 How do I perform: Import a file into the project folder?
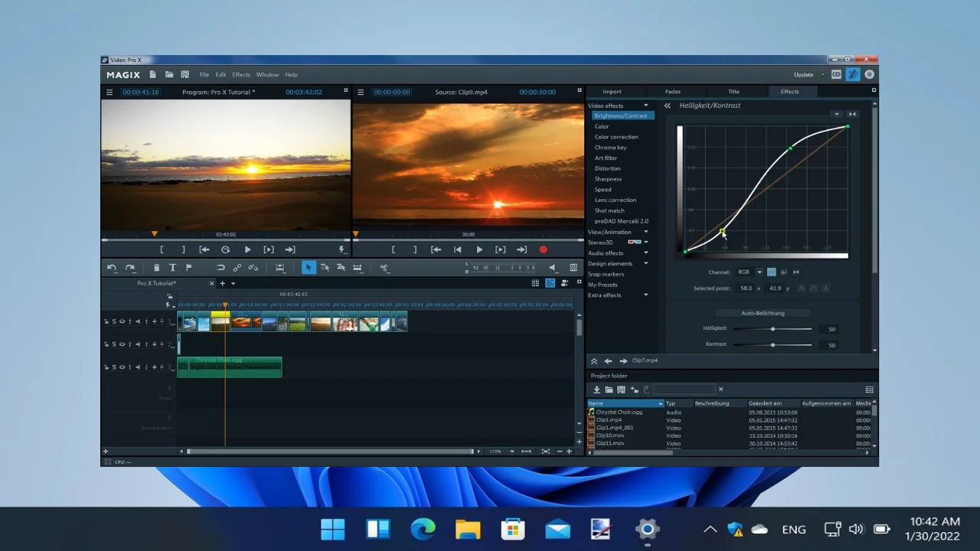pos(596,390)
